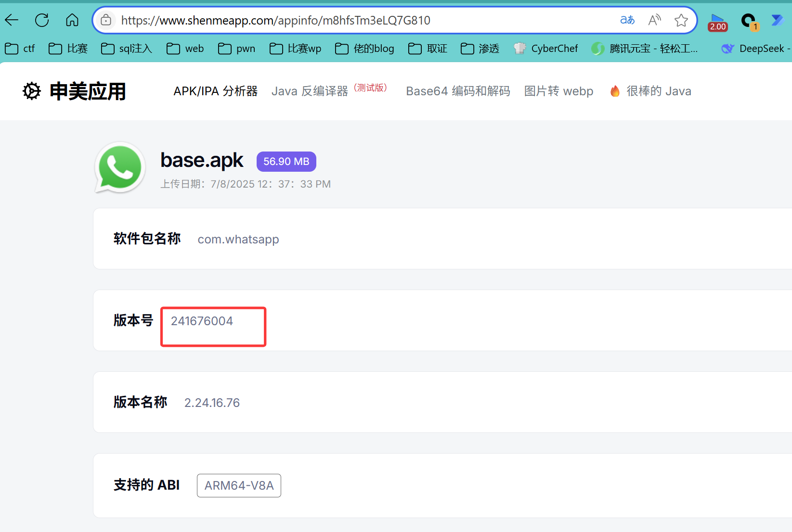Open the pwn bookmark folder
792x532 pixels.
click(x=237, y=49)
